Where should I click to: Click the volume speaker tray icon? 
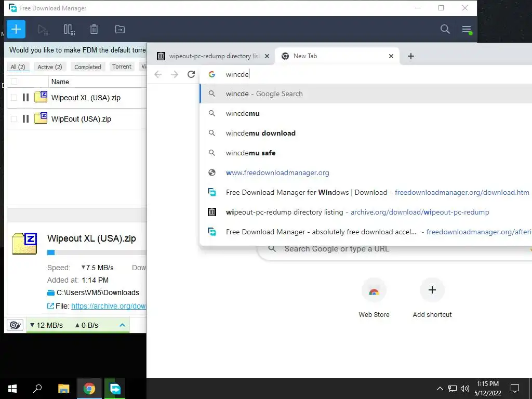click(464, 389)
